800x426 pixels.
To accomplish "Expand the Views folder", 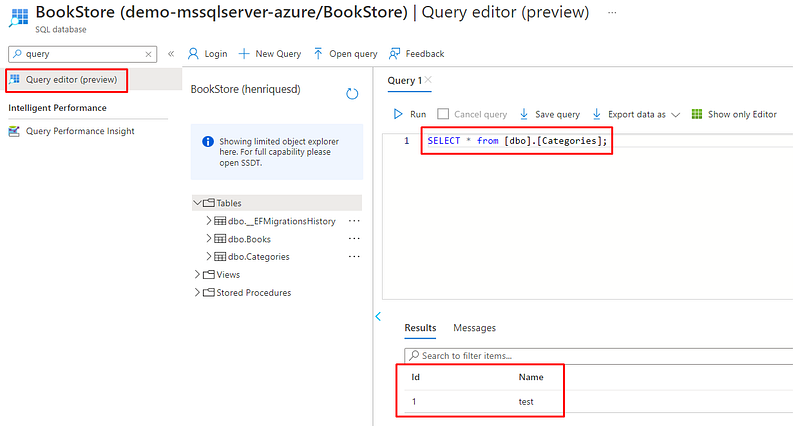I will point(197,274).
